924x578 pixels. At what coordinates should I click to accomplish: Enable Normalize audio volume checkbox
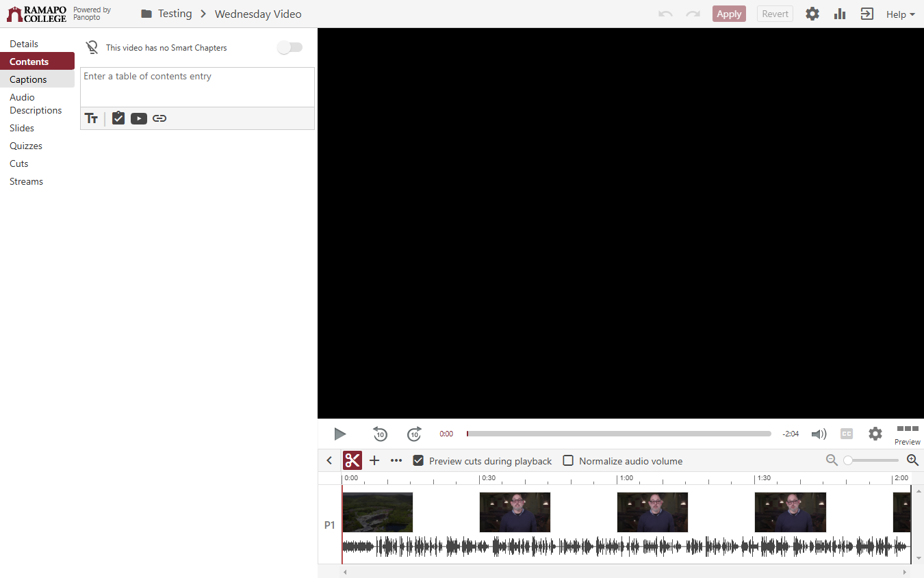pos(568,460)
